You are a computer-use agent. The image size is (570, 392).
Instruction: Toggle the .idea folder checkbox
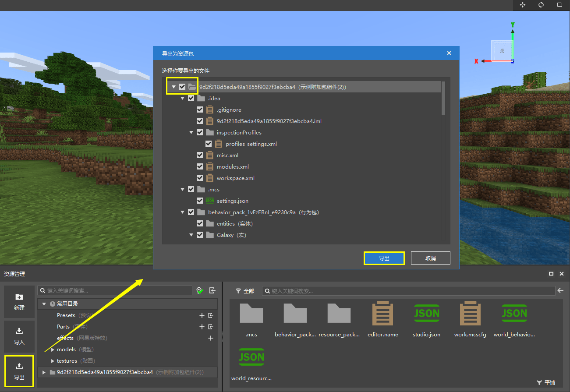pos(191,98)
